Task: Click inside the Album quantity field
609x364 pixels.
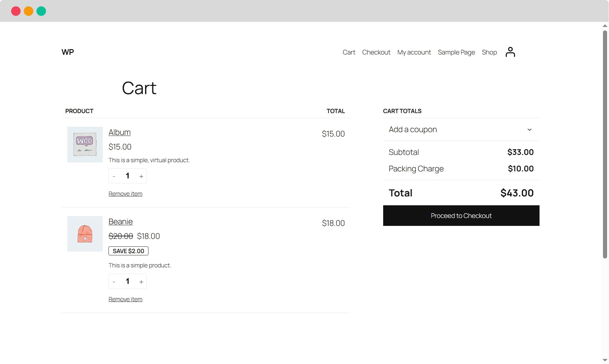Action: [x=128, y=176]
